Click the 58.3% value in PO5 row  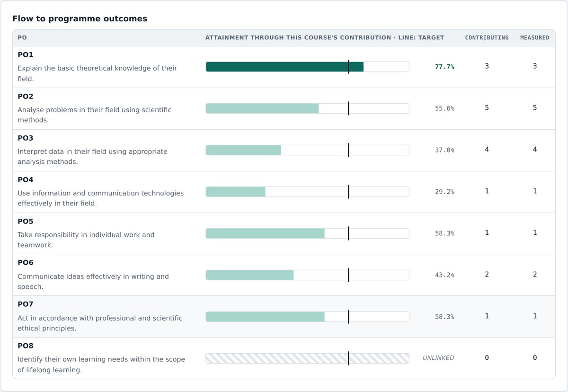click(x=444, y=233)
